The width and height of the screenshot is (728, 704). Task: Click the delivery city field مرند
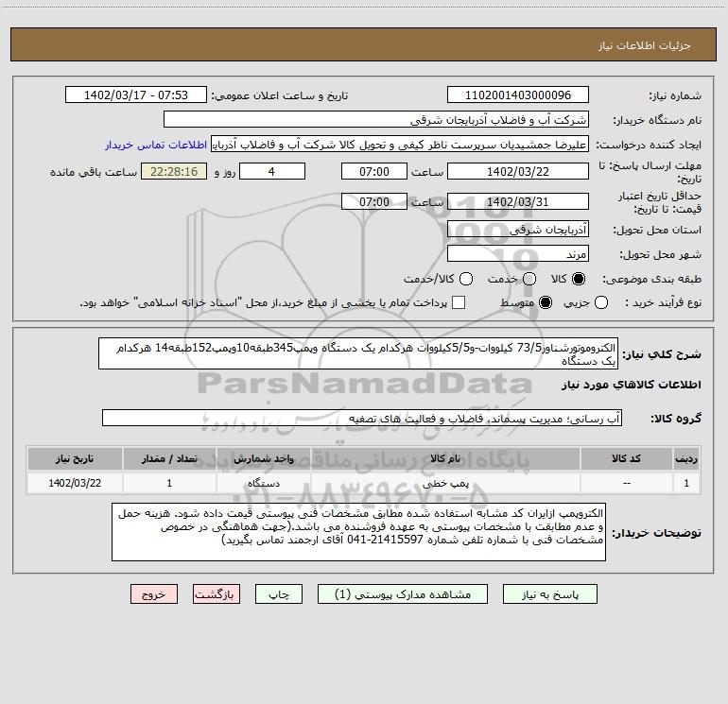518,254
